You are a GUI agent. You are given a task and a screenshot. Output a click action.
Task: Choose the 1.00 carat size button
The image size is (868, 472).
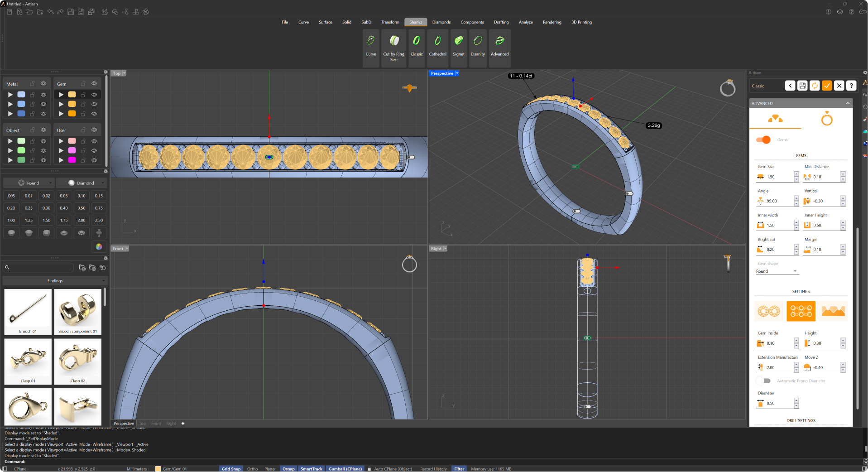tap(11, 220)
